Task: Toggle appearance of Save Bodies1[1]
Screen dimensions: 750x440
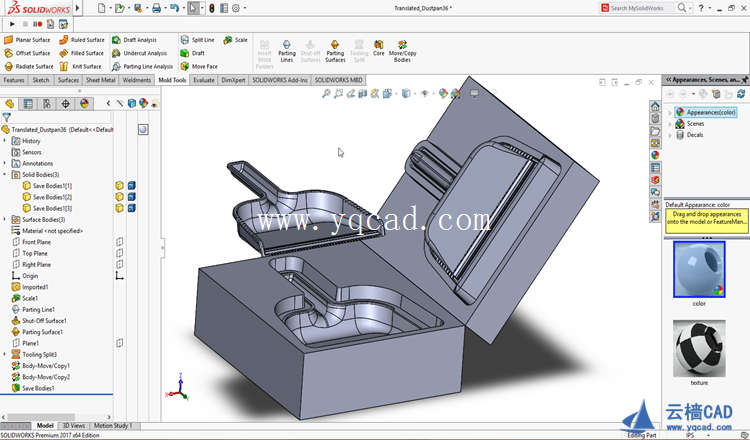Action: tap(132, 186)
